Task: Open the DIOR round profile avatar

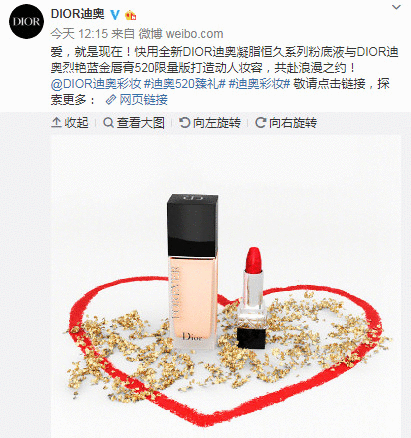Action: coord(26,22)
